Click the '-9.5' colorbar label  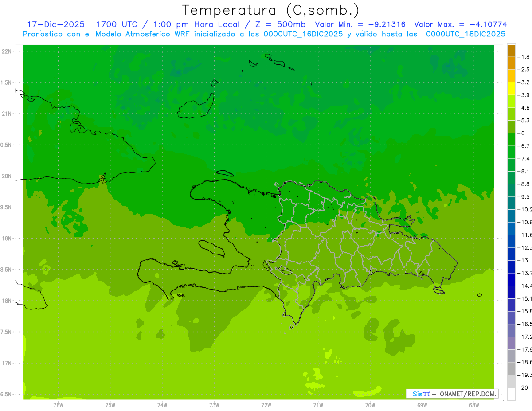524,197
